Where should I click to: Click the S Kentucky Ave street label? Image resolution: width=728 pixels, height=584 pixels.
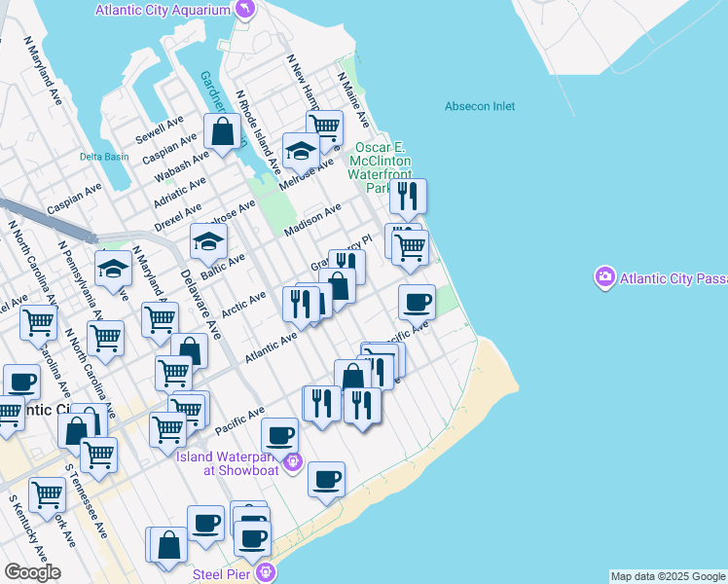(28, 528)
